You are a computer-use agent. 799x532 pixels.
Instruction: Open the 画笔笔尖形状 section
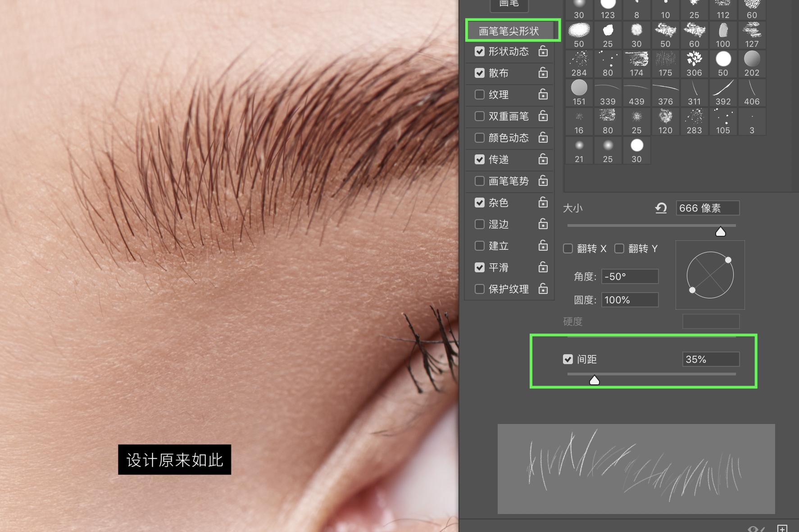pyautogui.click(x=509, y=31)
